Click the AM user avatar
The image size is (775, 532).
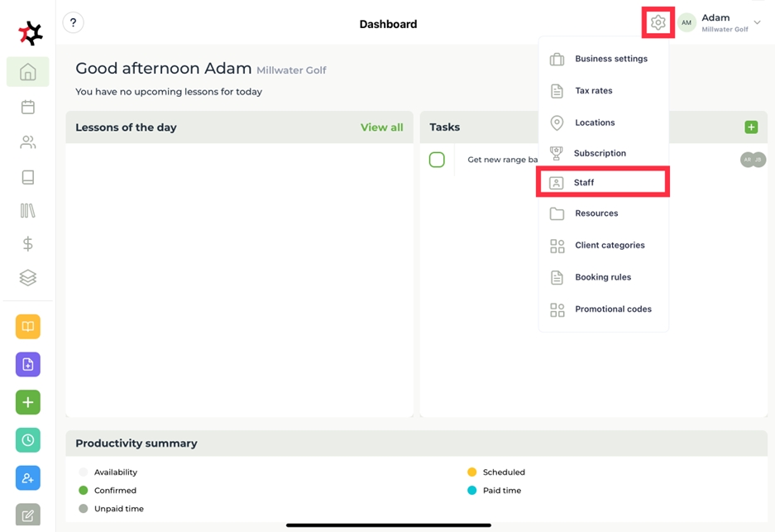click(686, 23)
